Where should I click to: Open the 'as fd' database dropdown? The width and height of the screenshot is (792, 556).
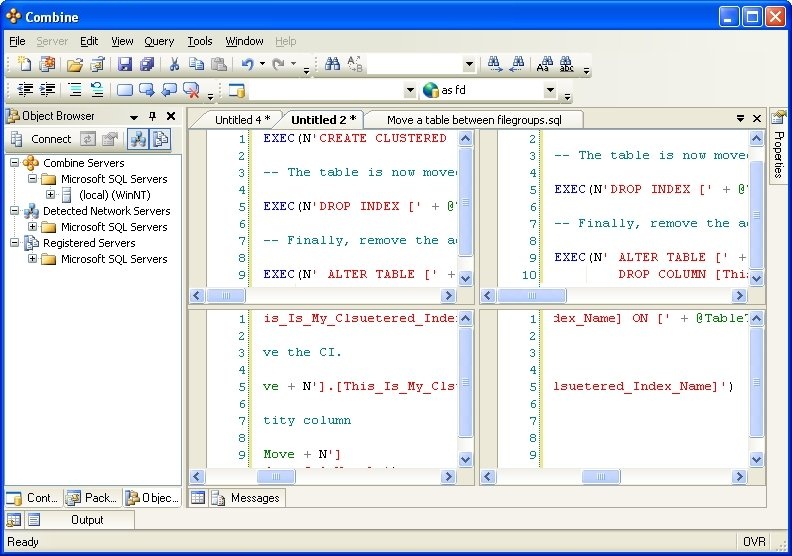pos(550,90)
